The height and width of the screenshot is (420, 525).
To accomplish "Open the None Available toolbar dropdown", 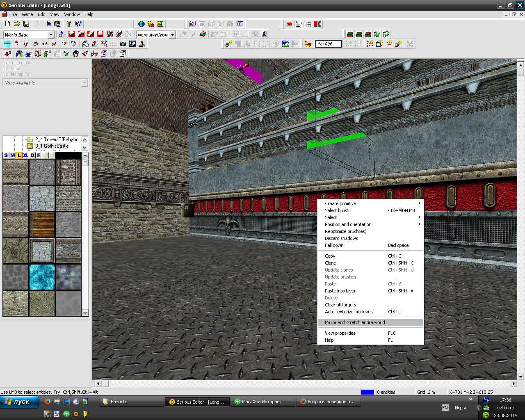I will tap(173, 35).
